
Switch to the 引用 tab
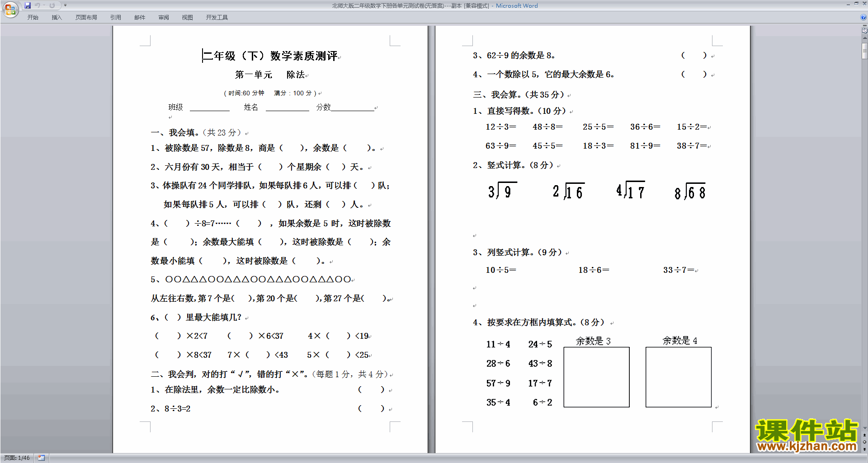116,17
